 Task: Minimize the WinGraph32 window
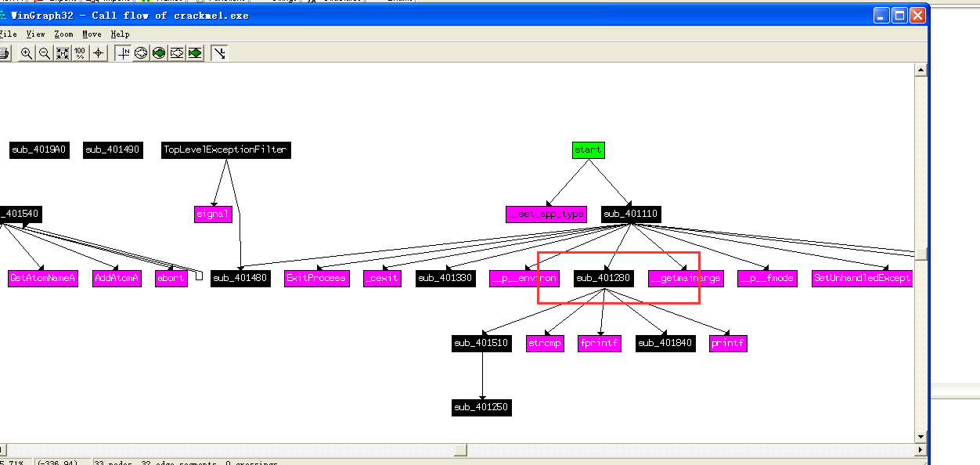[882, 15]
